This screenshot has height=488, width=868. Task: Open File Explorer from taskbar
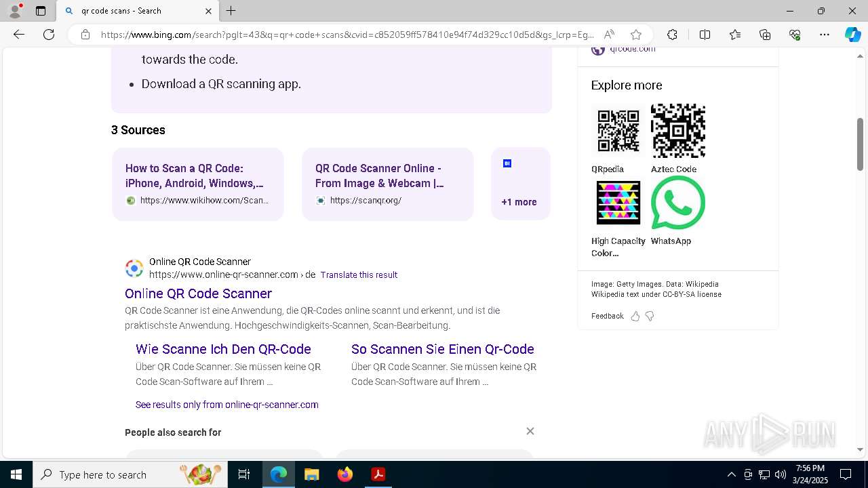tap(311, 474)
